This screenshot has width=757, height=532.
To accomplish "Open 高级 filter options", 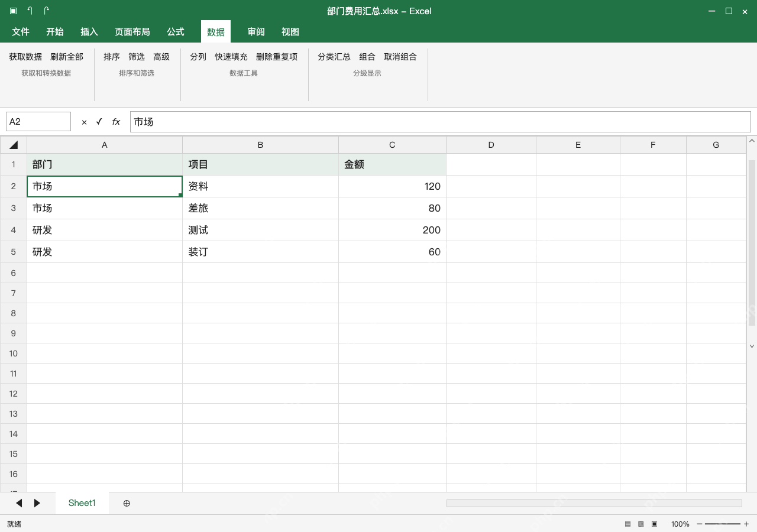I will point(161,57).
